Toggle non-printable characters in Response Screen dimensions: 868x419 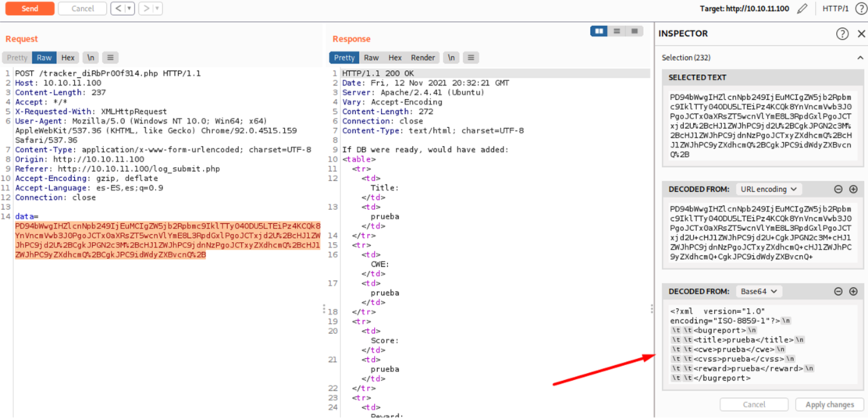pos(450,58)
